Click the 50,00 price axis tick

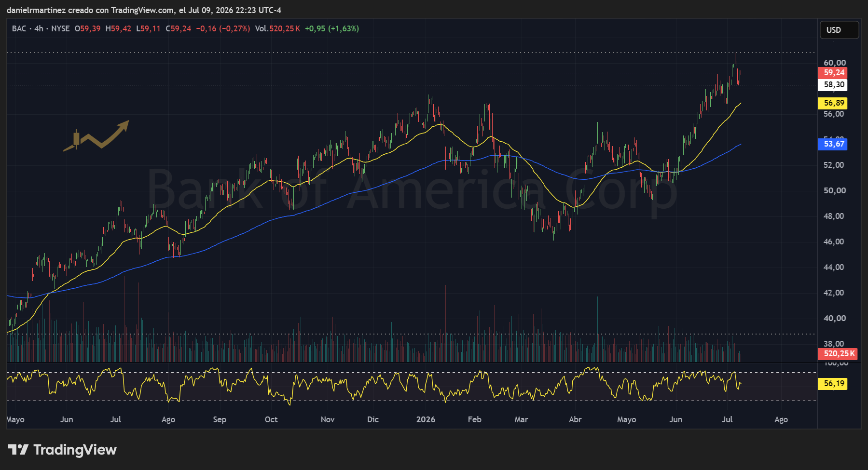pyautogui.click(x=834, y=191)
